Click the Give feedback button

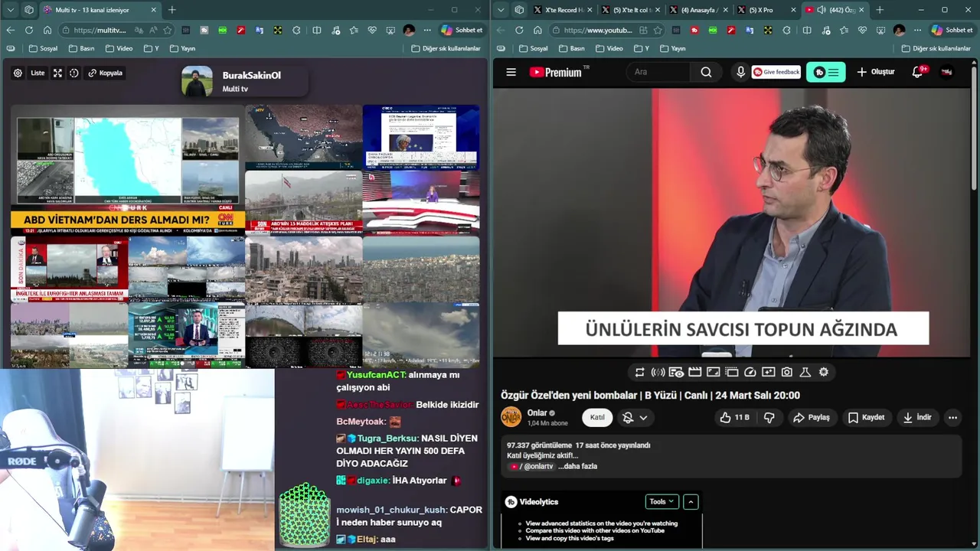(776, 72)
